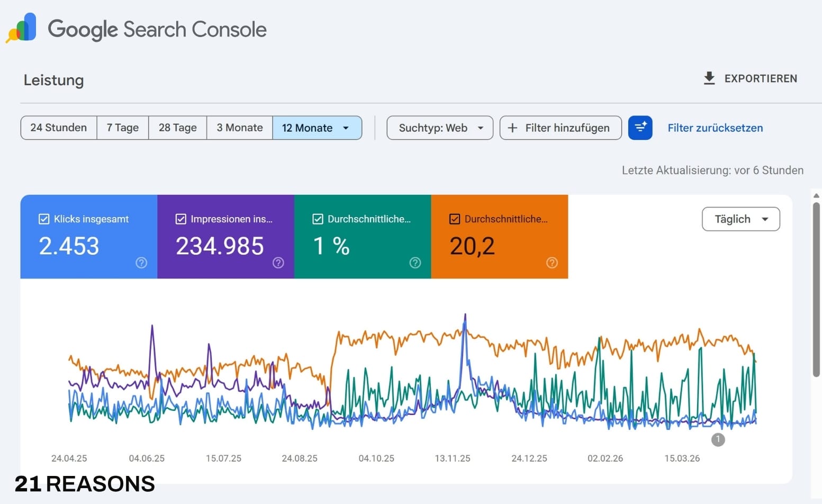Open the Suchtyp: Web dropdown
This screenshot has width=822, height=504.
click(440, 128)
